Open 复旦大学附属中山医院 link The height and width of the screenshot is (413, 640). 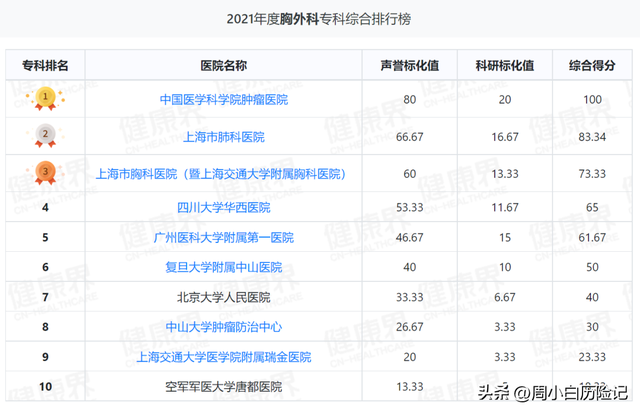pos(224,267)
